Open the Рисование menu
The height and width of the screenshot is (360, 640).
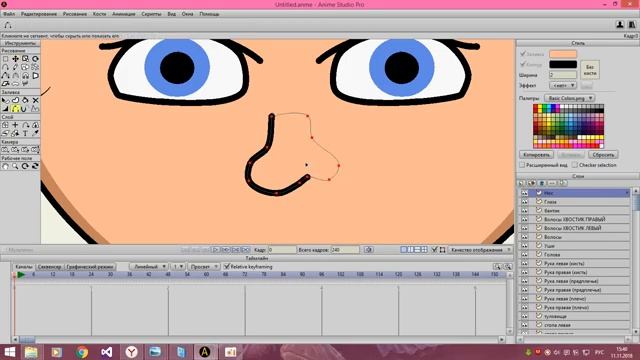[x=75, y=14]
